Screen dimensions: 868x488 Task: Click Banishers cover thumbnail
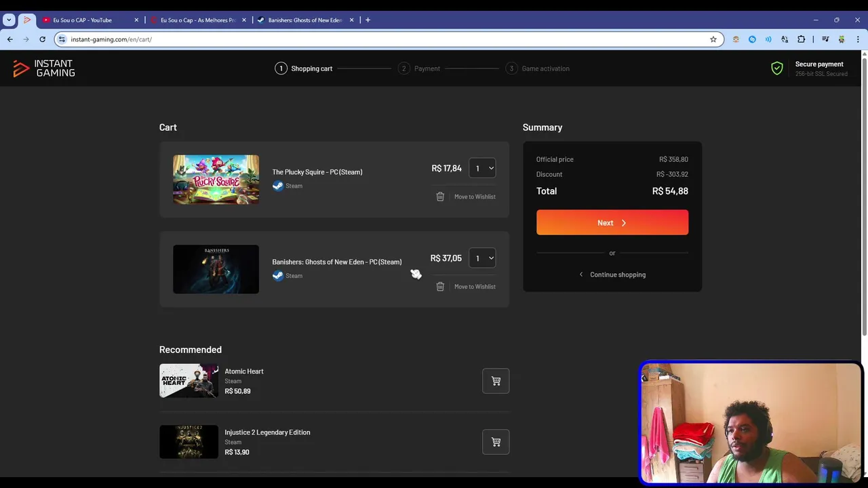[216, 269]
